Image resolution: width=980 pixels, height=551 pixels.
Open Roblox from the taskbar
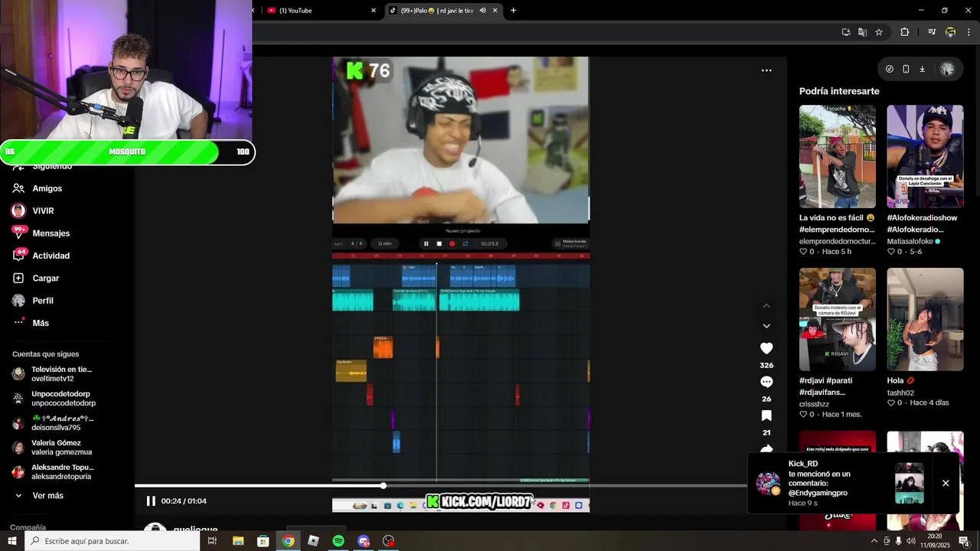pos(313,541)
